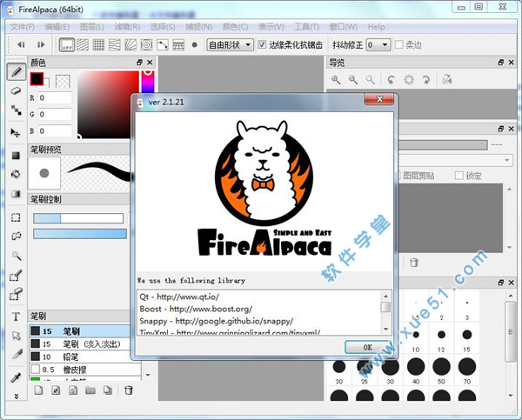Select the Select Pen tool
Screen dimensions: 522x420
pos(16,276)
